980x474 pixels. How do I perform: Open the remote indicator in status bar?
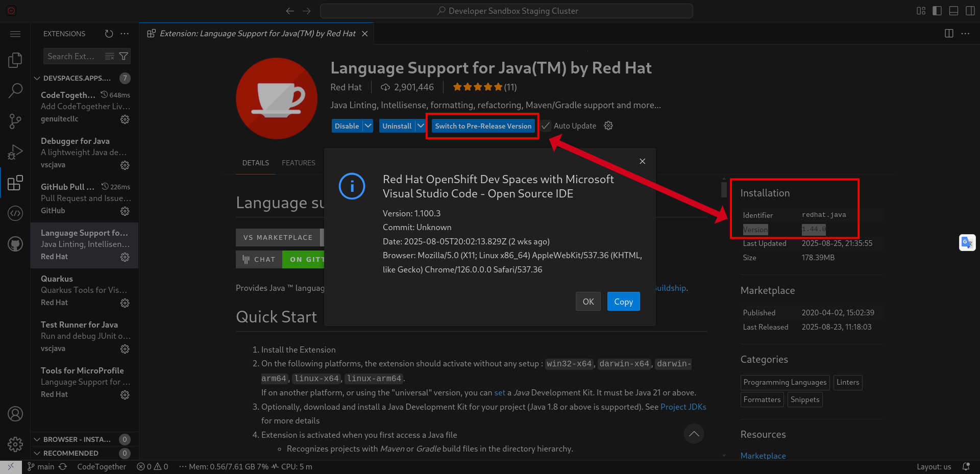11,467
